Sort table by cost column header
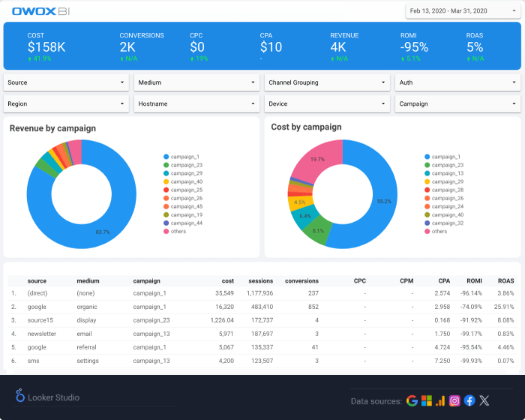 pyautogui.click(x=228, y=281)
